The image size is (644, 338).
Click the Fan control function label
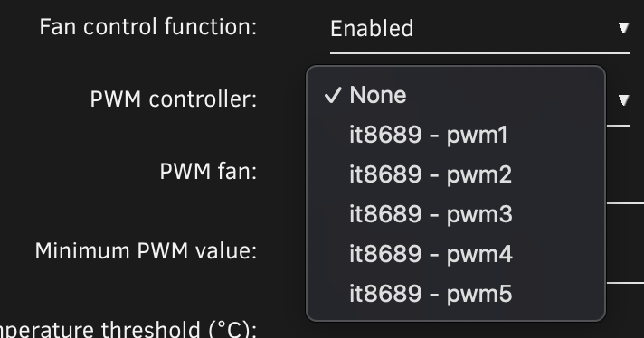click(148, 27)
